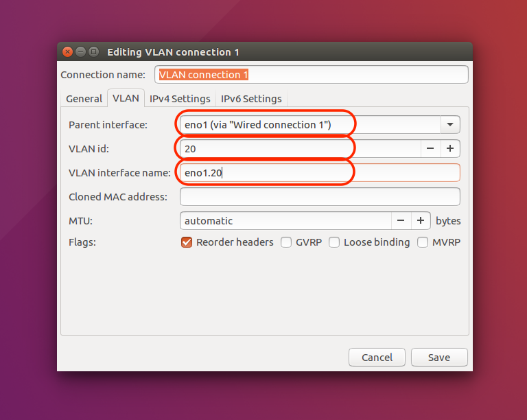Enable the GVRP flag checkbox
Viewport: 527px width, 420px height.
[286, 242]
